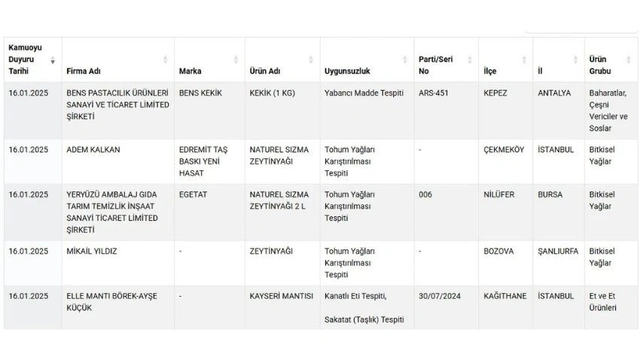The width and height of the screenshot is (640, 360).
Task: Sort by Ürün Grubu arrow icon
Action: [629, 60]
